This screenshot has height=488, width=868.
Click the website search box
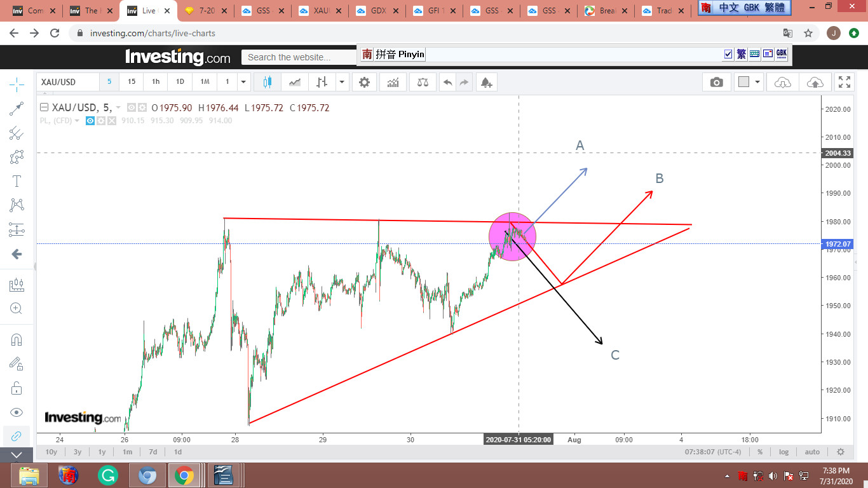pos(299,57)
